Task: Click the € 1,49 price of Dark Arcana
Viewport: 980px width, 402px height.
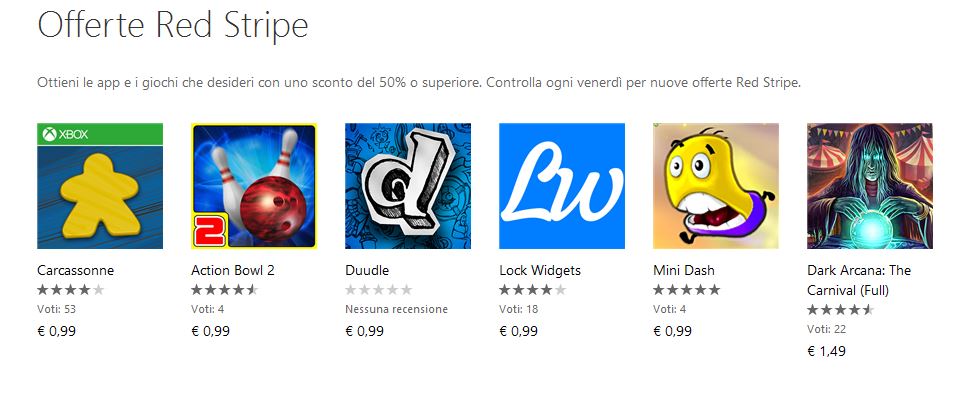Action: [826, 351]
